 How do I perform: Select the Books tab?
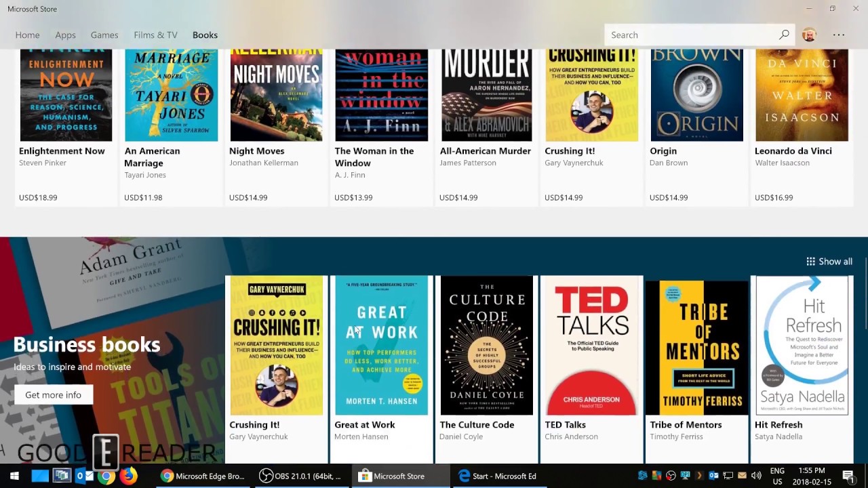[x=205, y=35]
